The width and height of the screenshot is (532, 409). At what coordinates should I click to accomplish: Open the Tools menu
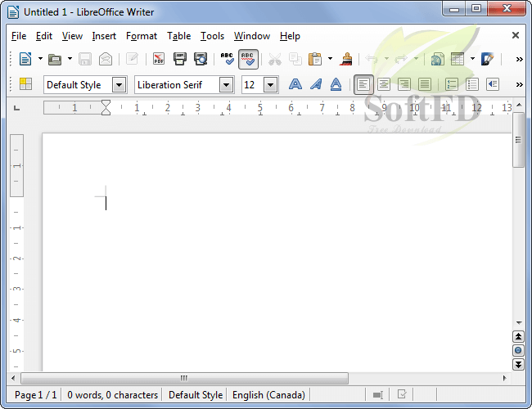[x=213, y=36]
